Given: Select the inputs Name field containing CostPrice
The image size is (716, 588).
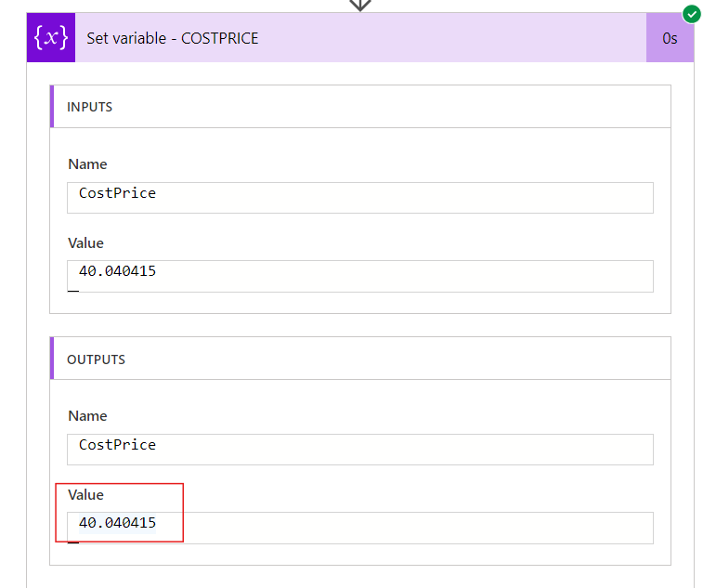Looking at the screenshot, I should [x=360, y=198].
